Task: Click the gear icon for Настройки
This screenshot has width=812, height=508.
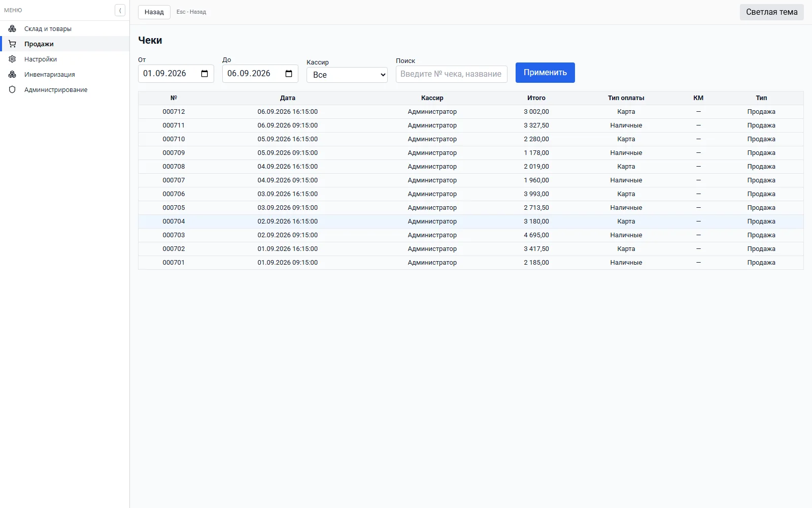Action: coord(12,59)
